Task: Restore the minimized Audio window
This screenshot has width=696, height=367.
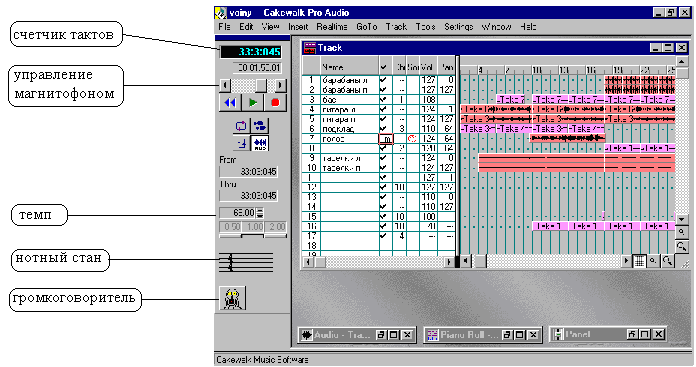Action: [380, 335]
